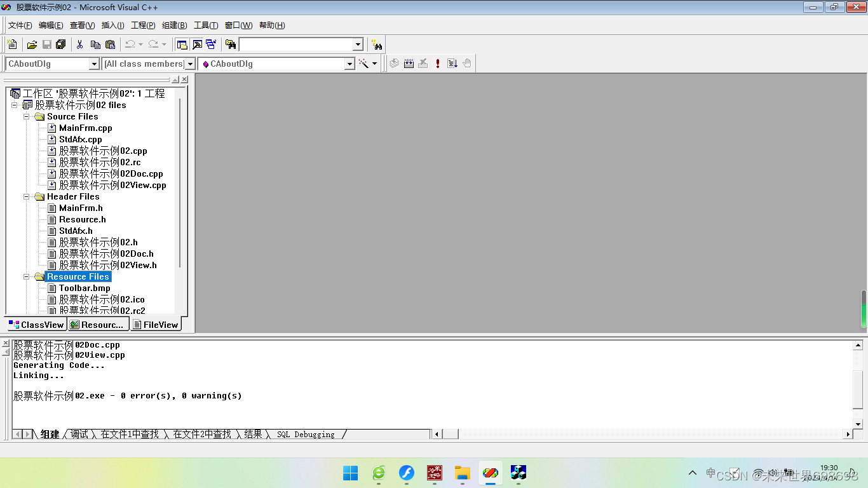This screenshot has height=488, width=868.
Task: Switch to the 结果 output tab
Action: (x=253, y=434)
